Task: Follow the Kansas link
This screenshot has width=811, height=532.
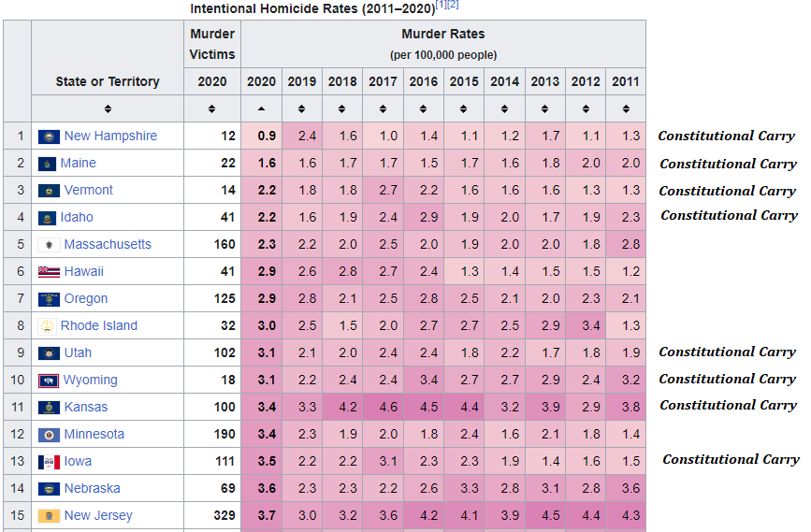Action: 86,407
